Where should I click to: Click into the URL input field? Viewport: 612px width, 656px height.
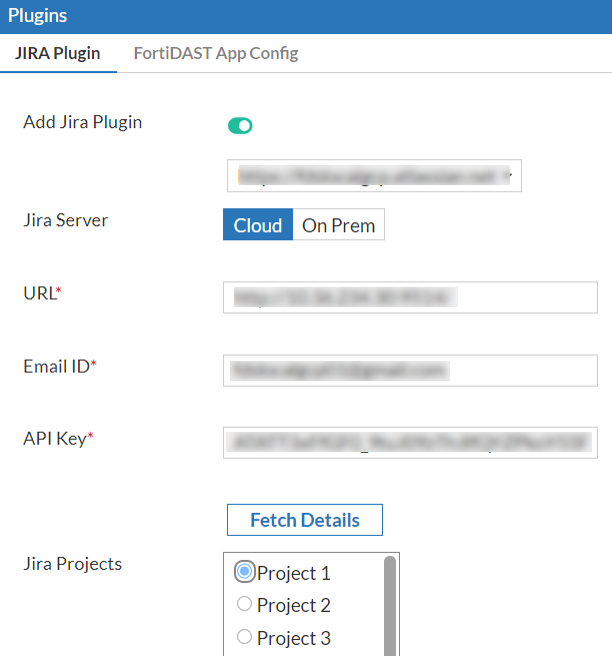click(410, 297)
